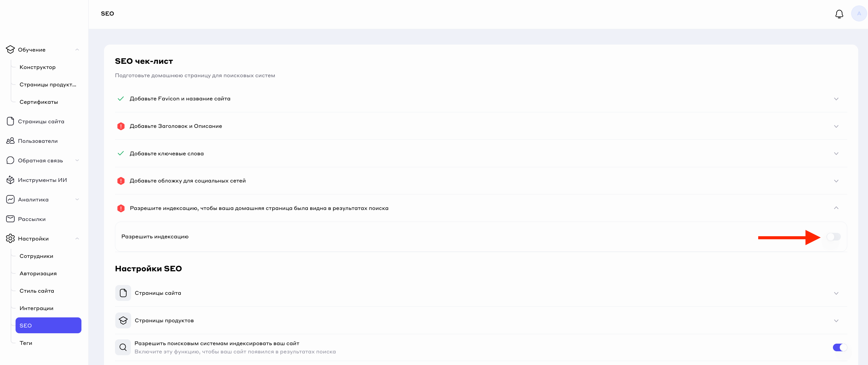Expand Страницы продуктов SEO settings row
The height and width of the screenshot is (365, 868).
[x=836, y=321]
